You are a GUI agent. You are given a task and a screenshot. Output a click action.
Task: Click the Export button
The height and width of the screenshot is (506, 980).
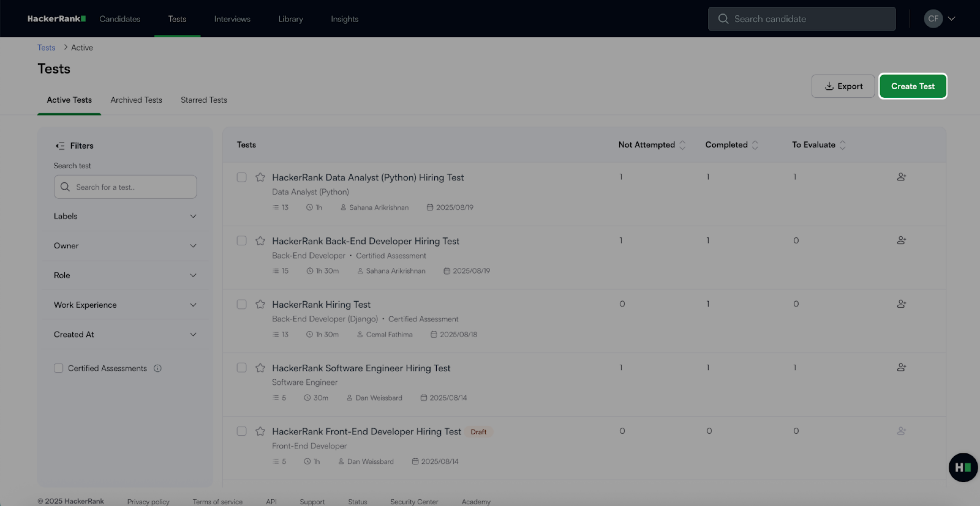(843, 86)
